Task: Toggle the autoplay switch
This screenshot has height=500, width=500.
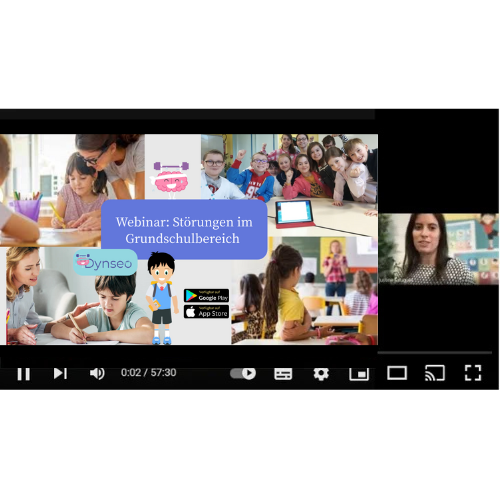Action: [243, 373]
